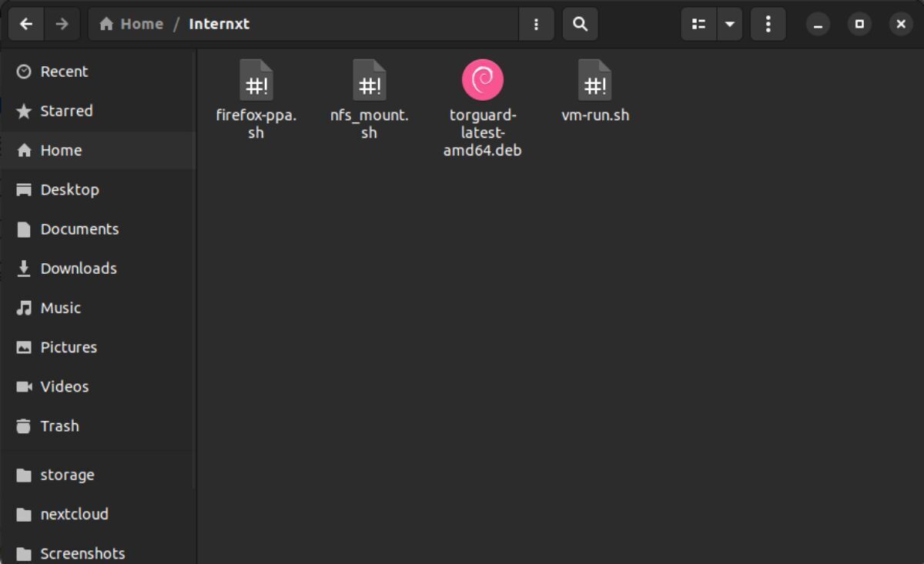Open Screenshots bookmark in the sidebar
Screen dimensions: 924x564
pos(98,552)
